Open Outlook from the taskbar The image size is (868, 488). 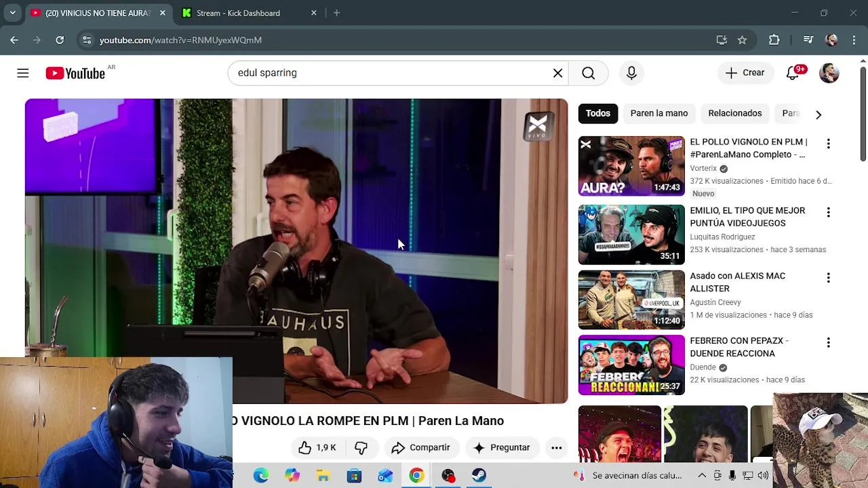pyautogui.click(x=386, y=476)
